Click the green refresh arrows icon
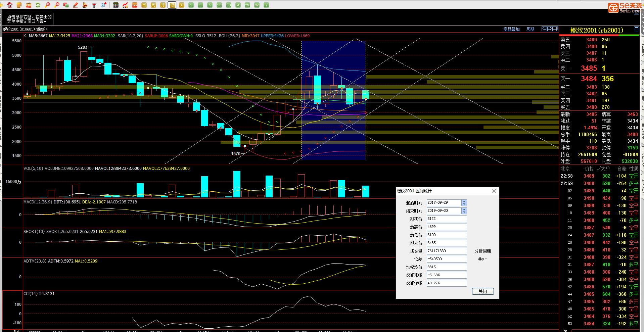This screenshot has width=644, height=332. (x=38, y=5)
